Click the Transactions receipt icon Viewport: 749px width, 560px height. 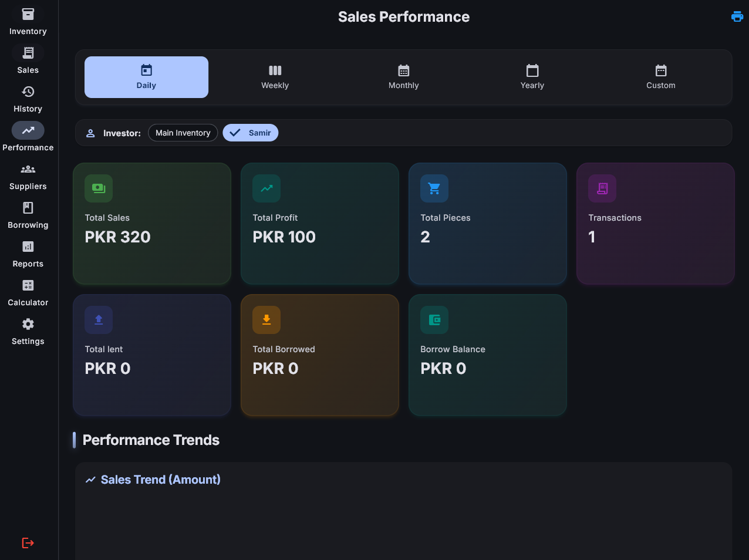tap(602, 188)
